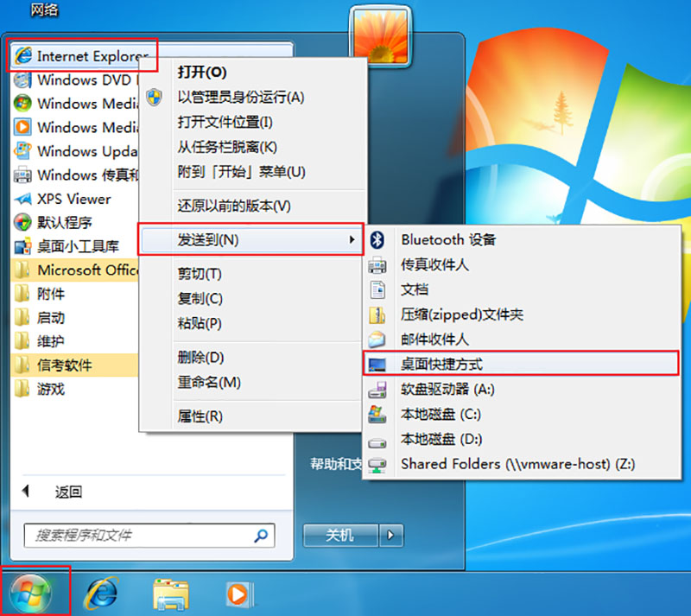Image resolution: width=691 pixels, height=616 pixels.
Task: Click the 帮助和支持 link
Action: [336, 464]
